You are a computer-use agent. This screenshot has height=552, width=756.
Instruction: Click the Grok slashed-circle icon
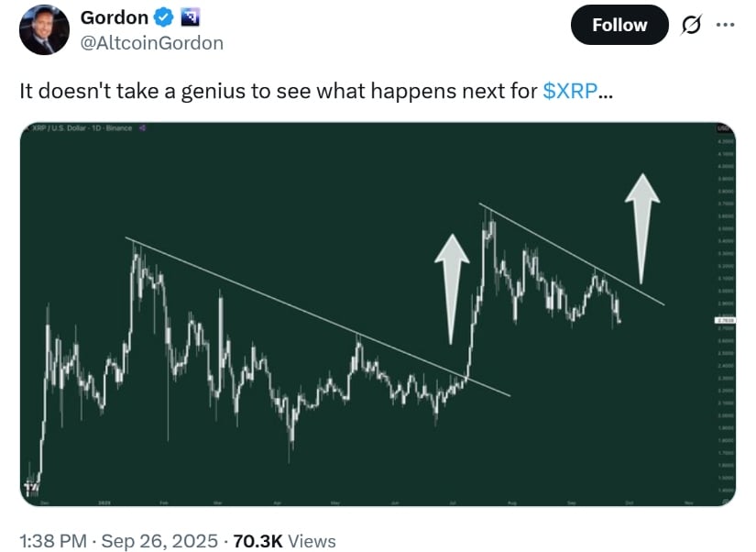(691, 25)
